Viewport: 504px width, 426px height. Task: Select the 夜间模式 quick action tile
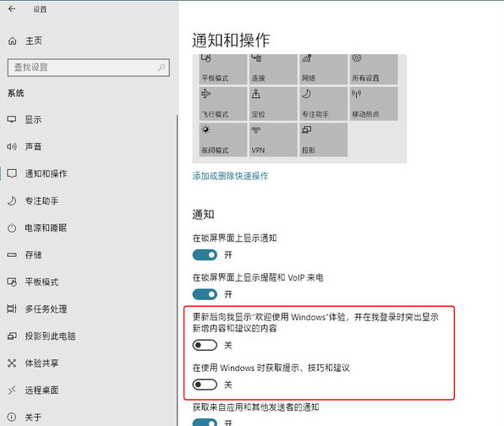coord(223,139)
